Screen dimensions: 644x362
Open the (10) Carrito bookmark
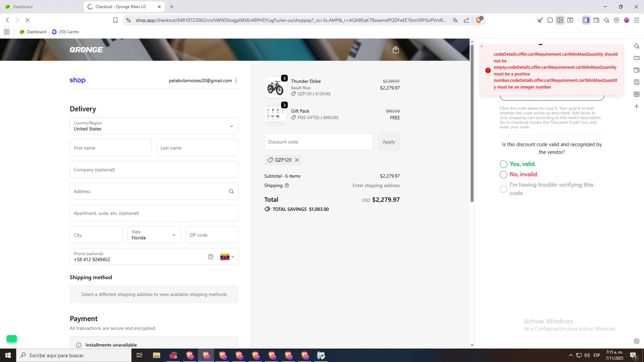tap(65, 32)
